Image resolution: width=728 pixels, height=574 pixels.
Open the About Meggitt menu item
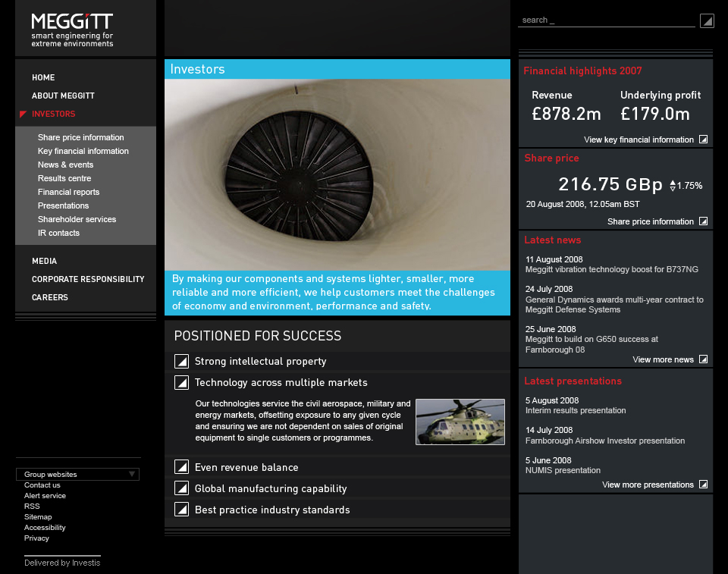(63, 96)
